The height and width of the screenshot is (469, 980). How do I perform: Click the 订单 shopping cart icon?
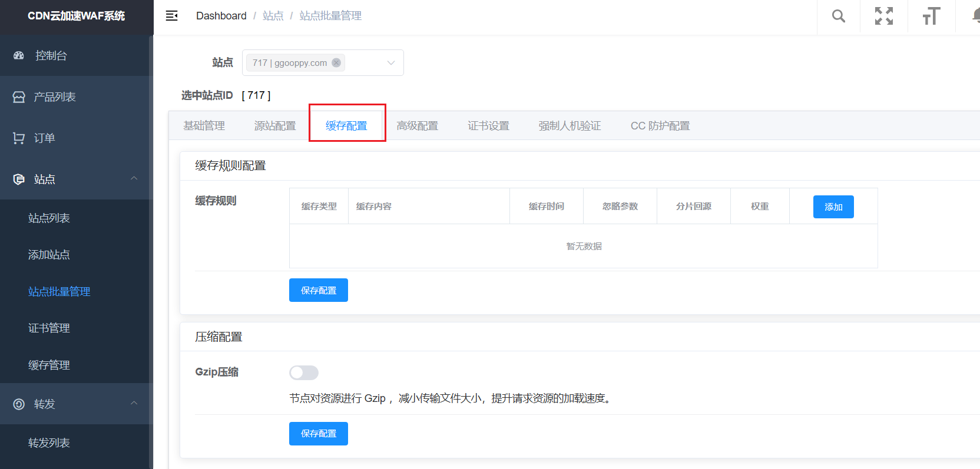coord(19,138)
